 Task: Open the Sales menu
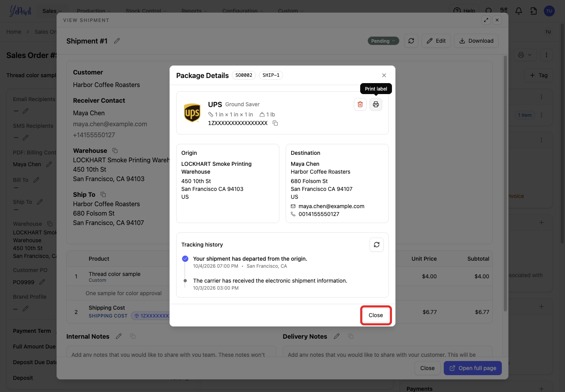(x=52, y=11)
